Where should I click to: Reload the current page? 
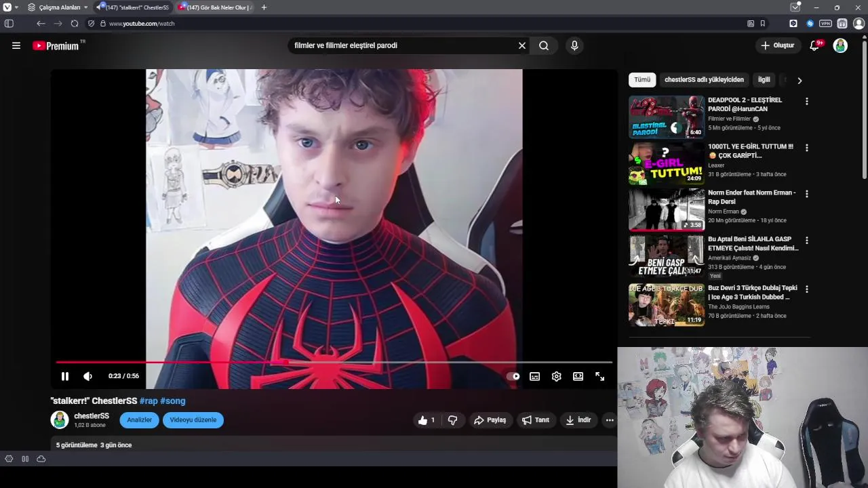coord(75,23)
